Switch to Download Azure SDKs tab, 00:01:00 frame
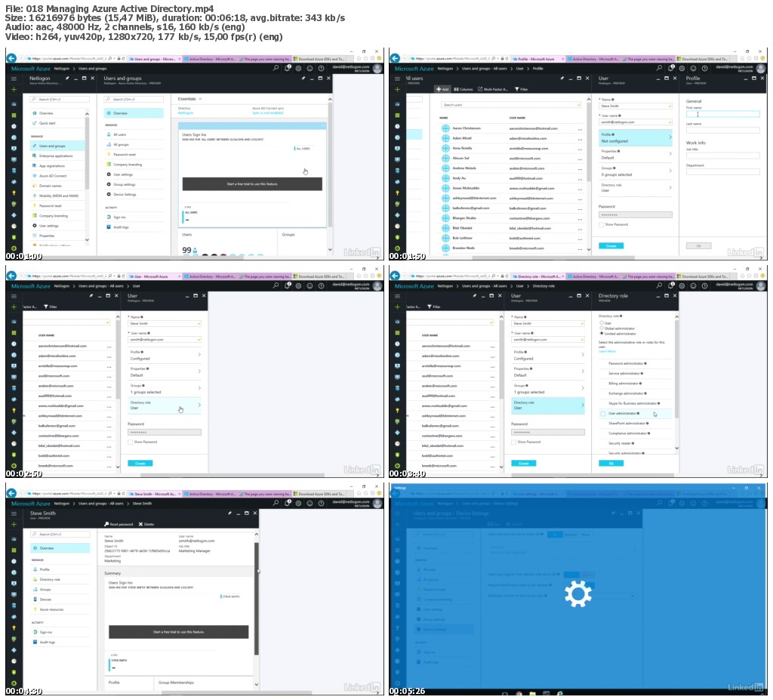The width and height of the screenshot is (773, 700). [320, 59]
